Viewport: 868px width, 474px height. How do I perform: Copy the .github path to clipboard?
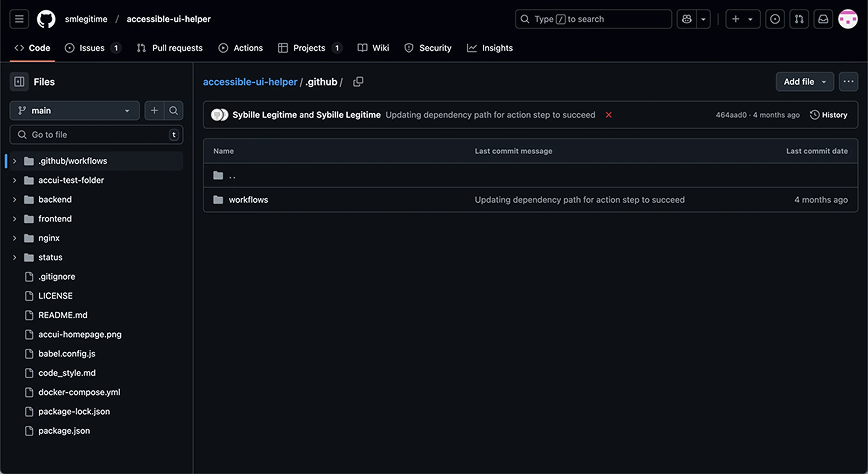coord(358,82)
